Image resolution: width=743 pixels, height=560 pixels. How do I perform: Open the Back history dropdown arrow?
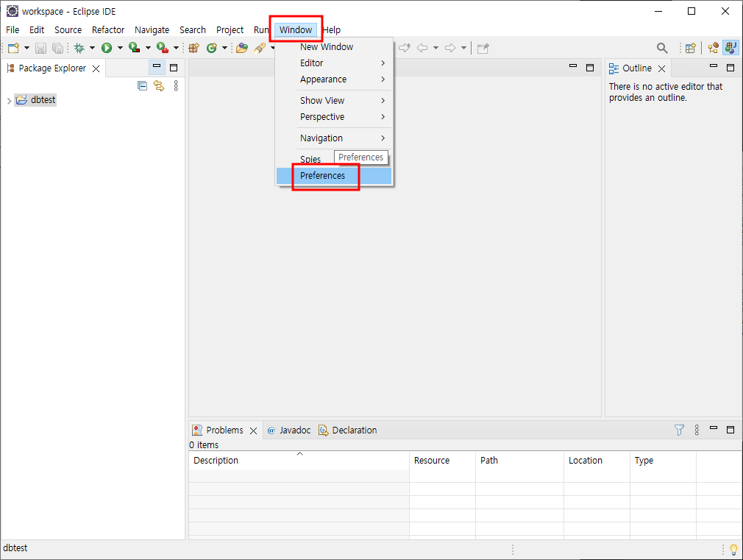pyautogui.click(x=436, y=48)
